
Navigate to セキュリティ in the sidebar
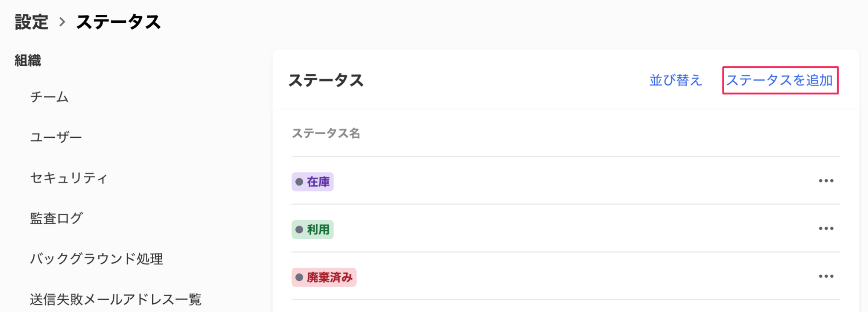coord(69,178)
